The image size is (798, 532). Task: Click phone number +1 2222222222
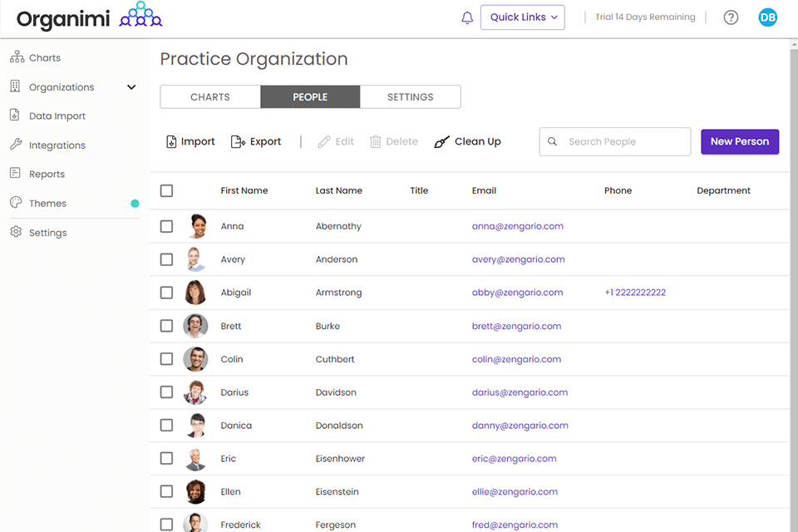point(635,293)
